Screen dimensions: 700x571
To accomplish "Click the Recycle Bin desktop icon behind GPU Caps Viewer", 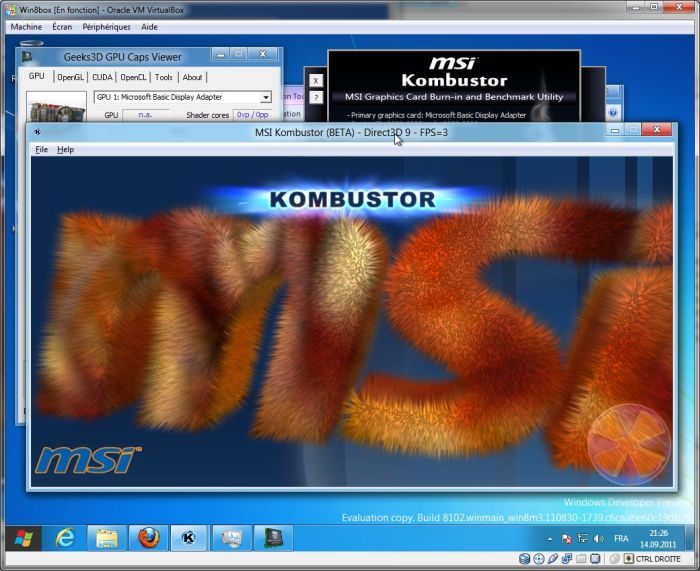I will point(31,44).
